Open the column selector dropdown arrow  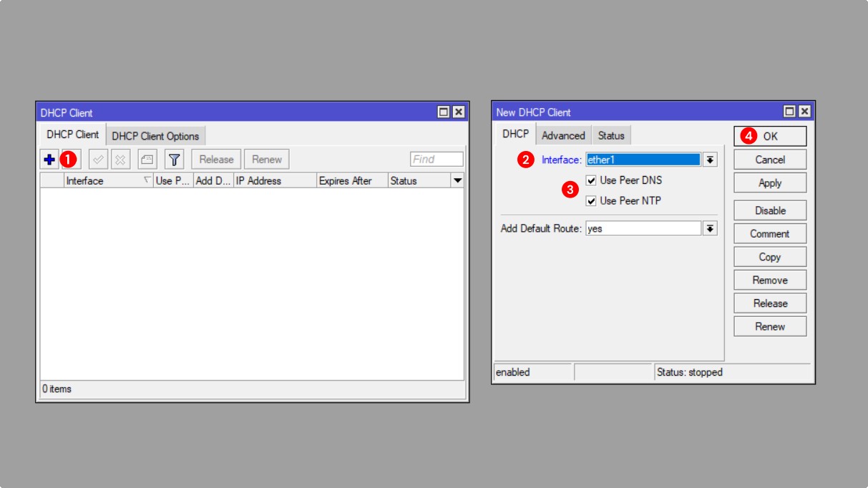click(457, 181)
